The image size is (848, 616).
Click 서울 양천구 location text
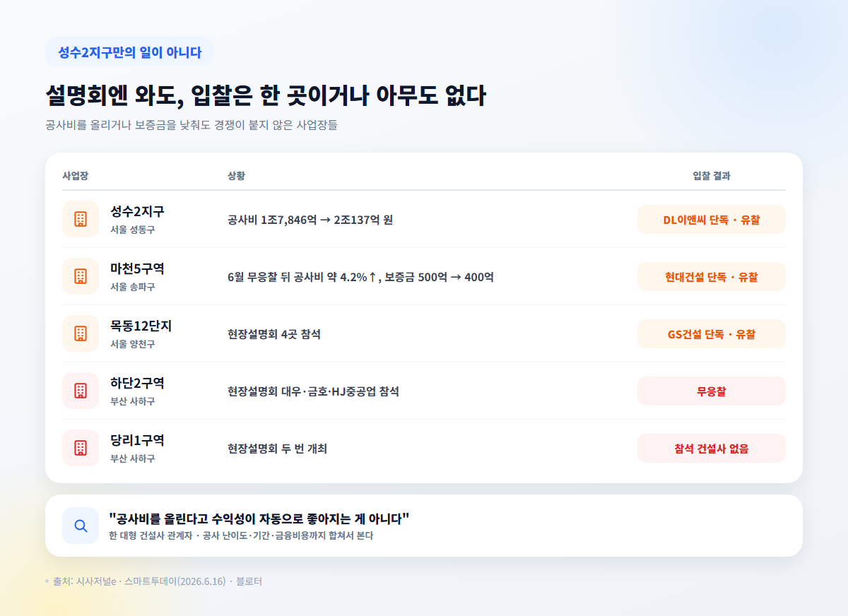pyautogui.click(x=133, y=345)
